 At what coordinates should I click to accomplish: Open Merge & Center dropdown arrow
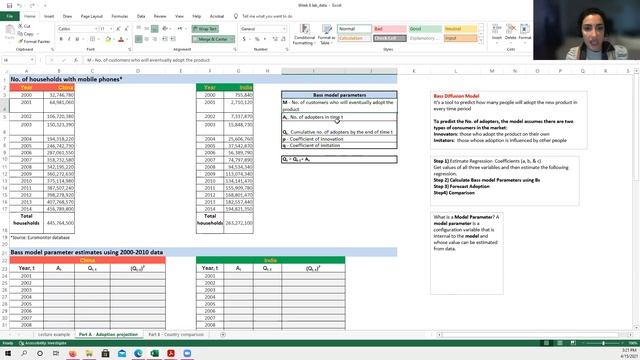point(232,39)
